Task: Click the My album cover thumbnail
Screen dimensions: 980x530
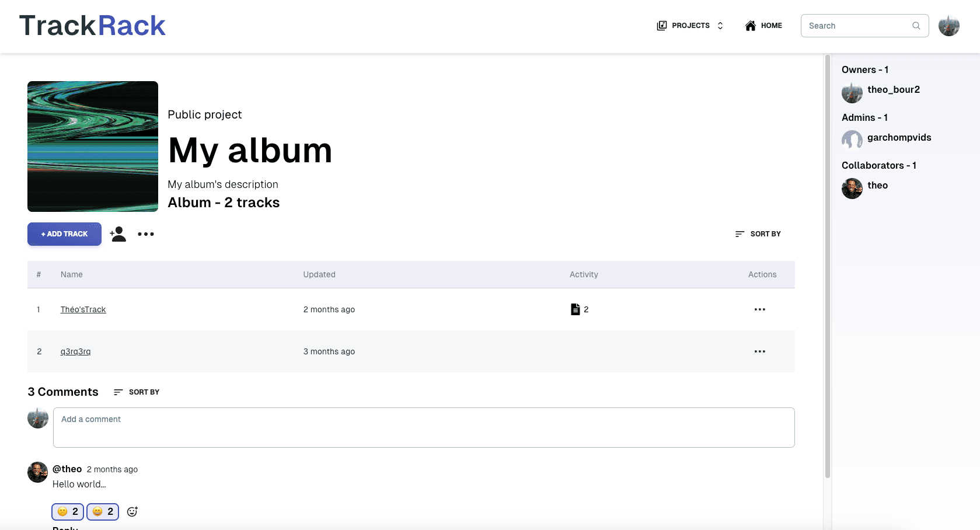Action: [93, 147]
